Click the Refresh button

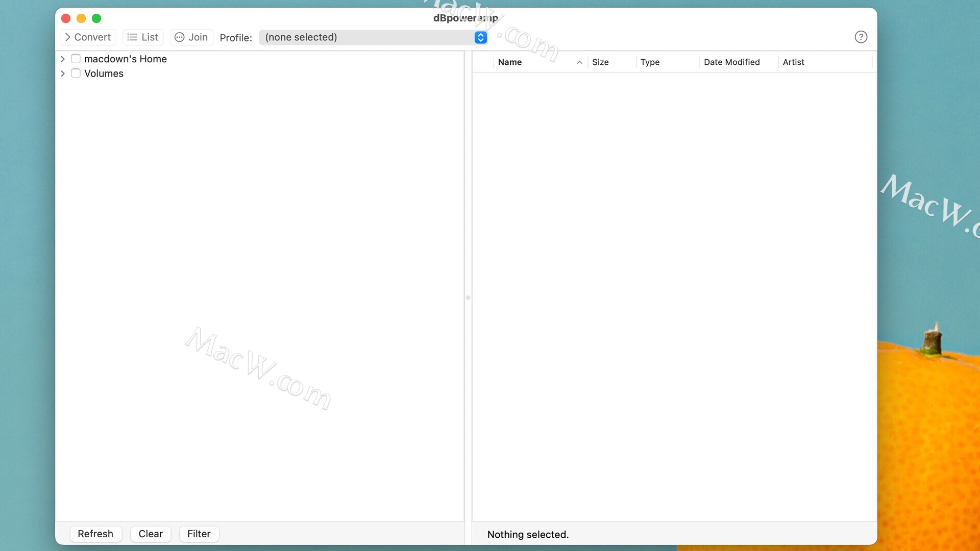click(95, 534)
